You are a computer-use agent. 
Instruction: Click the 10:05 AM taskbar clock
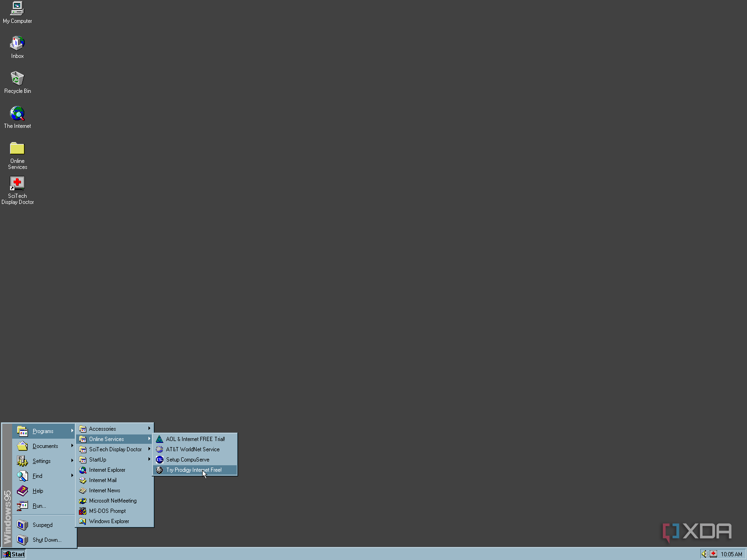(731, 554)
